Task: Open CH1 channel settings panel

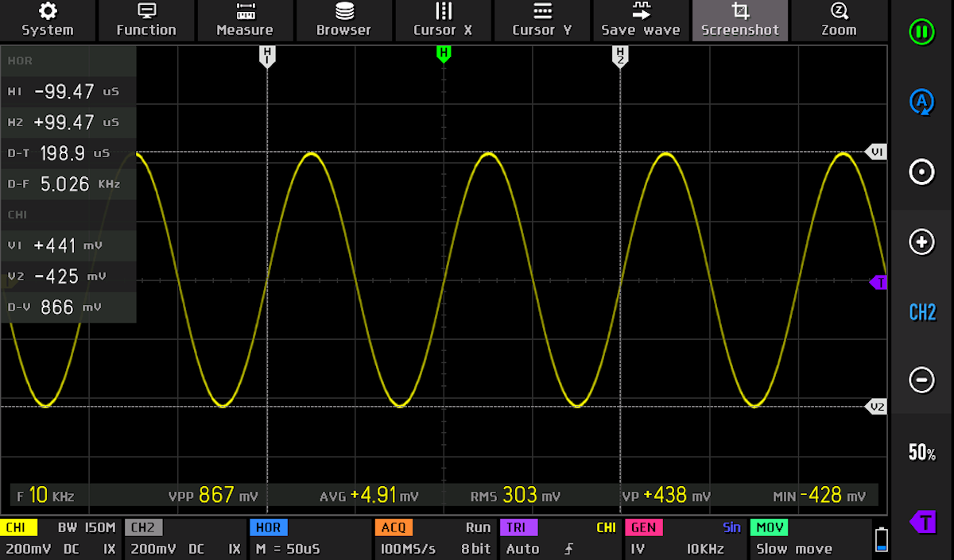Action: (x=60, y=539)
